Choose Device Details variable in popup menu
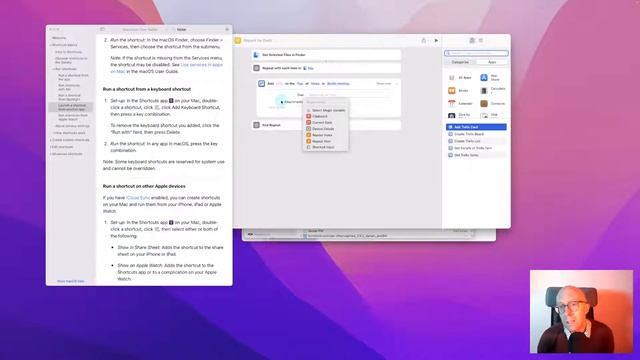Viewport: 640px width, 360px height. (325, 129)
